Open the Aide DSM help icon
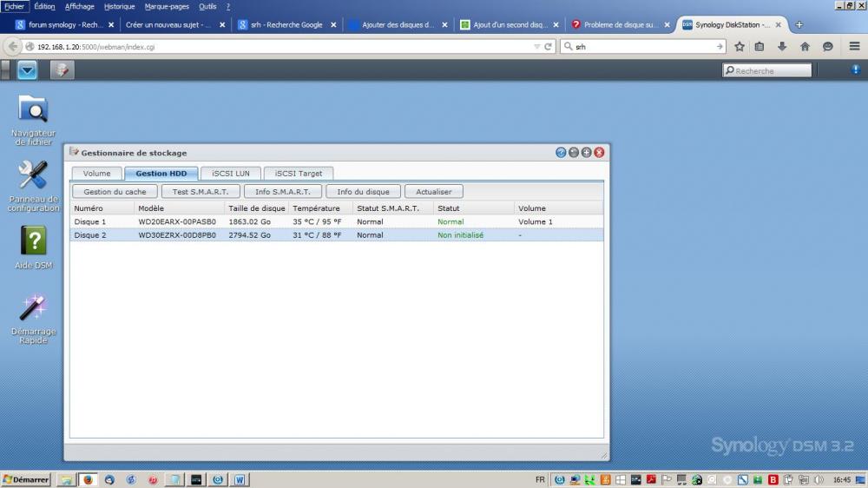Image resolution: width=868 pixels, height=488 pixels. [x=33, y=241]
